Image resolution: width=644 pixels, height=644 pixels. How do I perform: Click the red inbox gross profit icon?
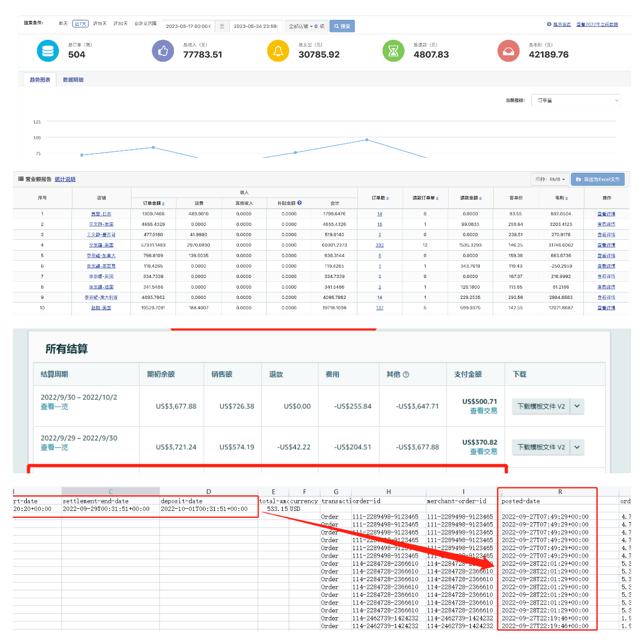pos(508,51)
